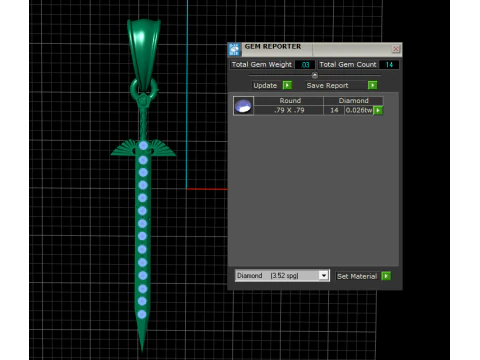Click the green arrow beside Save Report

372,85
